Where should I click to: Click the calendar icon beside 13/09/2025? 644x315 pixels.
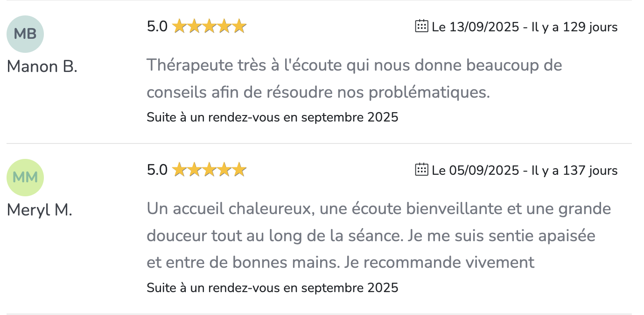421,26
